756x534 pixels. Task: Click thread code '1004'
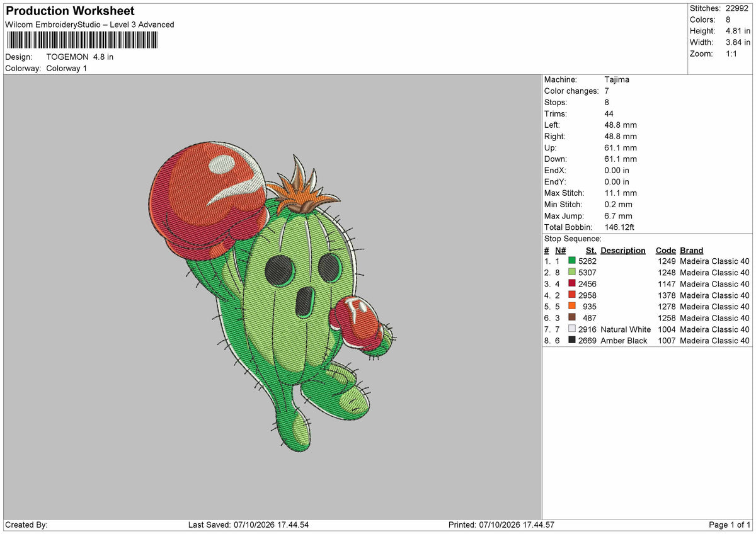point(667,329)
